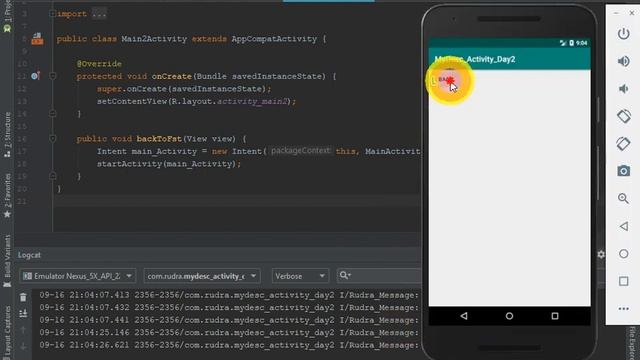This screenshot has height=360, width=640.
Task: Minimize the emulator toolbar window
Action: point(616,13)
